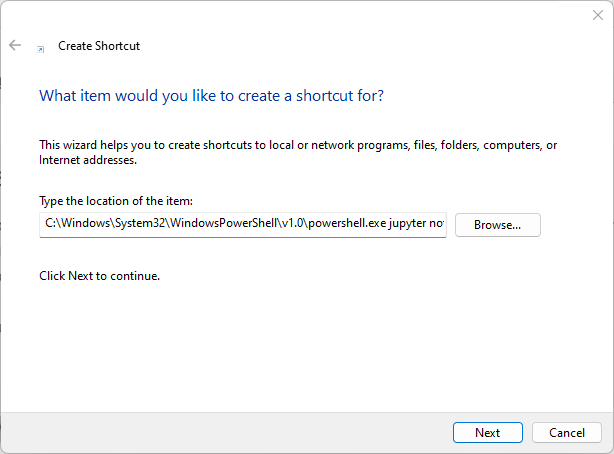Click the back arrow in the wizard header
The height and width of the screenshot is (454, 614).
pos(15,46)
